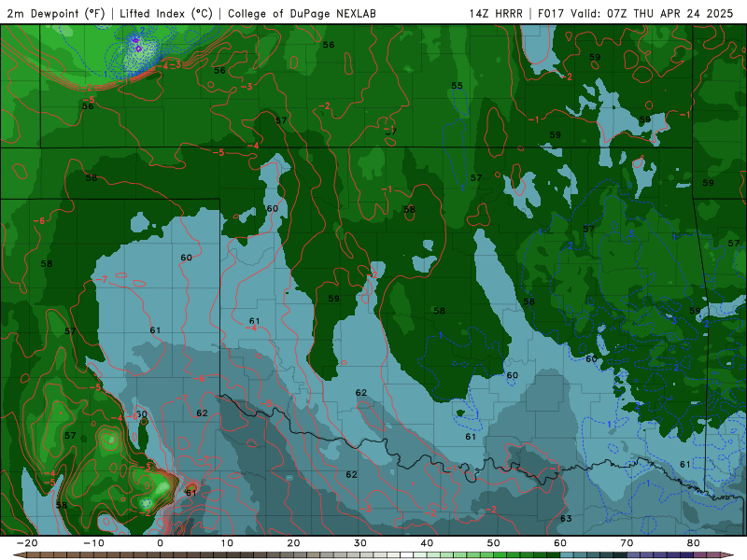Click the "70" tick label on the color scale
747x560 pixels.
pyautogui.click(x=627, y=543)
